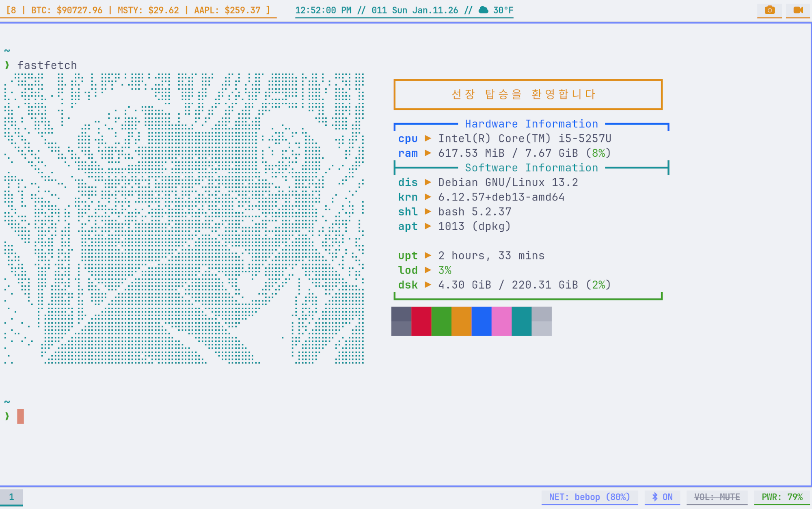812x509 pixels.
Task: Click the pink swatch in the color palette
Action: [x=501, y=321]
